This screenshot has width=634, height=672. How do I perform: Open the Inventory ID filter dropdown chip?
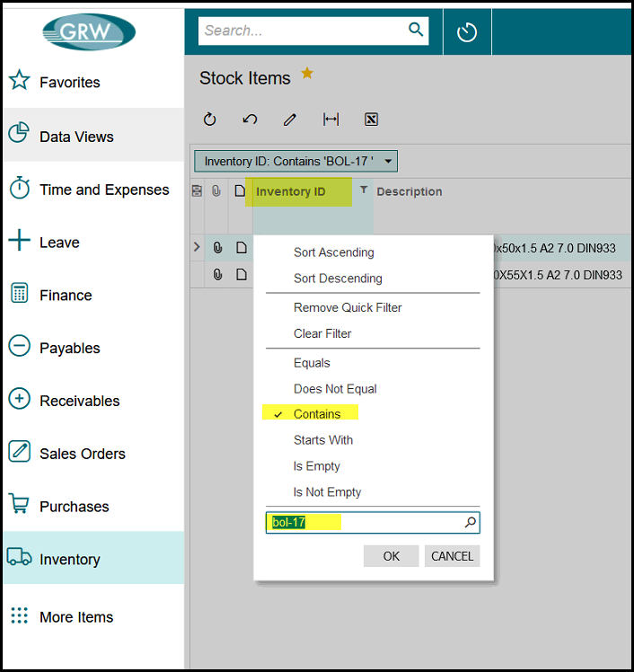coord(295,162)
